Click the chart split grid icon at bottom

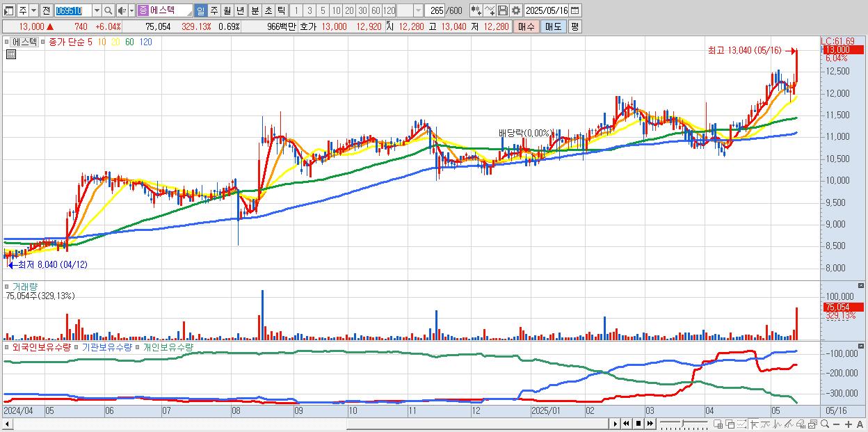[718, 424]
